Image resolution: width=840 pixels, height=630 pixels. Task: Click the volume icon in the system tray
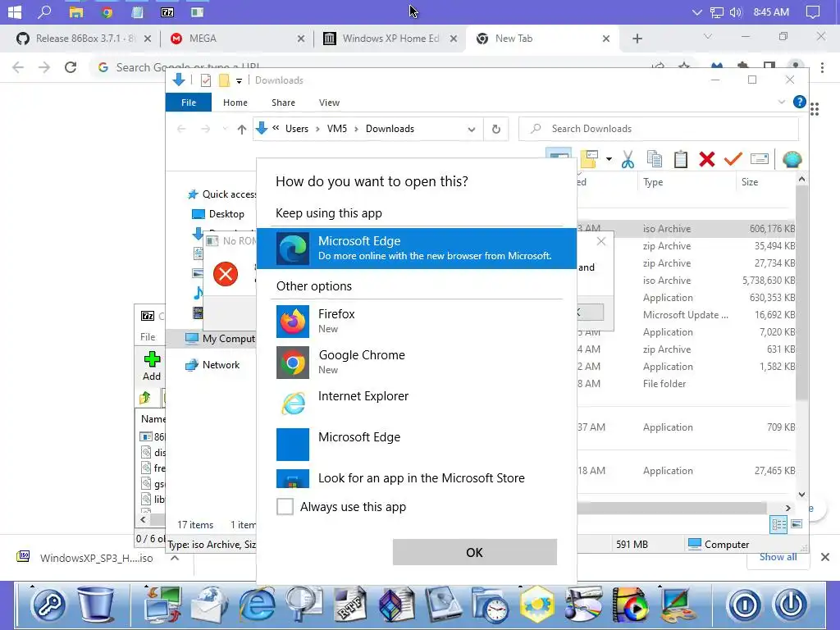pyautogui.click(x=736, y=11)
